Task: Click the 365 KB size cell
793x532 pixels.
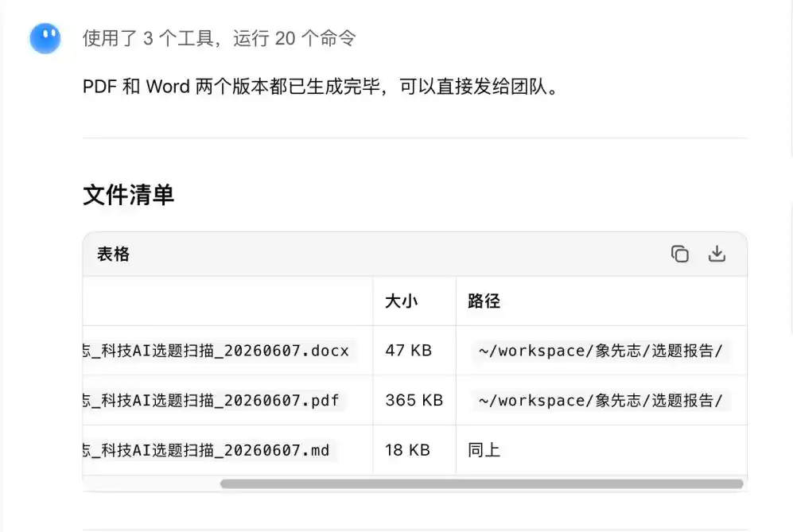Action: pyautogui.click(x=414, y=400)
